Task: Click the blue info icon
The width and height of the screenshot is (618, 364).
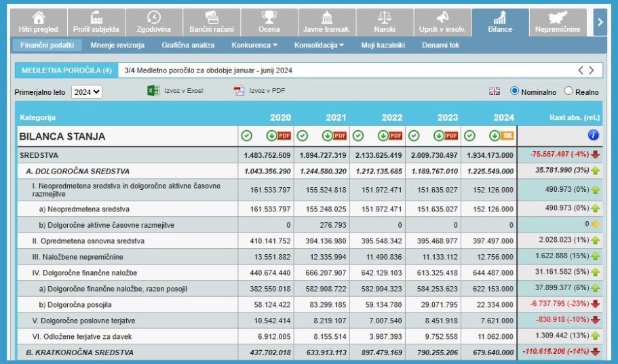Action: click(x=593, y=135)
